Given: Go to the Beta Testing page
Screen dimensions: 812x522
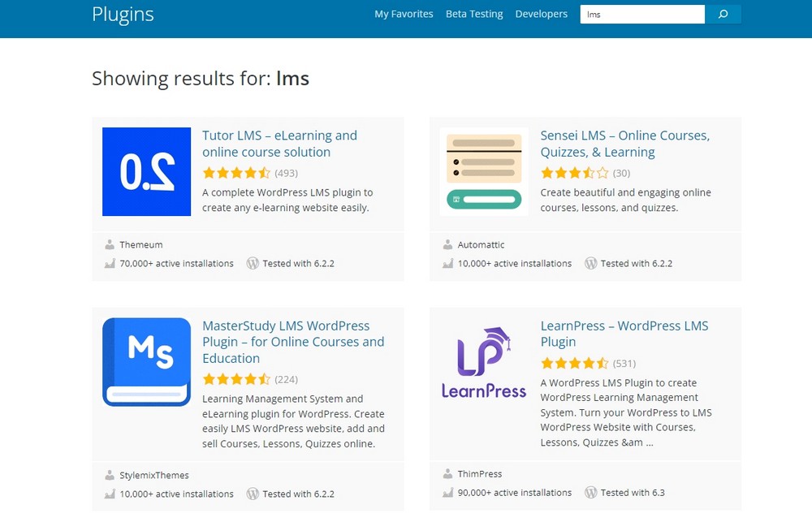Looking at the screenshot, I should click(474, 14).
